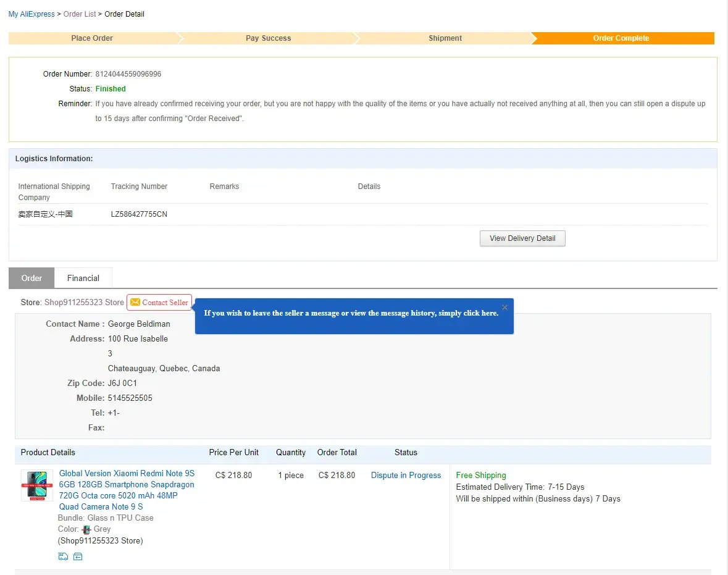Viewport: 728px width, 575px height.
Task: Click the delivery truck icon under product
Action: 63,556
